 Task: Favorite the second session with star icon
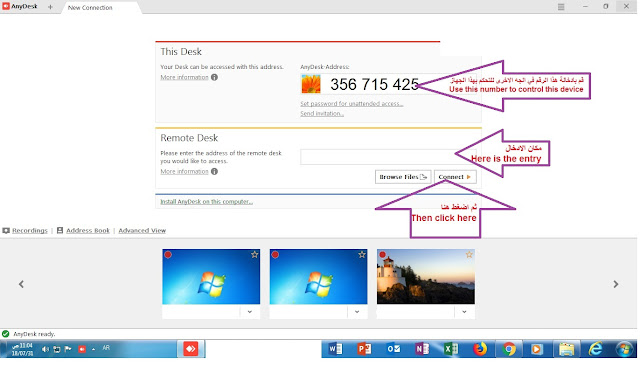click(x=362, y=255)
